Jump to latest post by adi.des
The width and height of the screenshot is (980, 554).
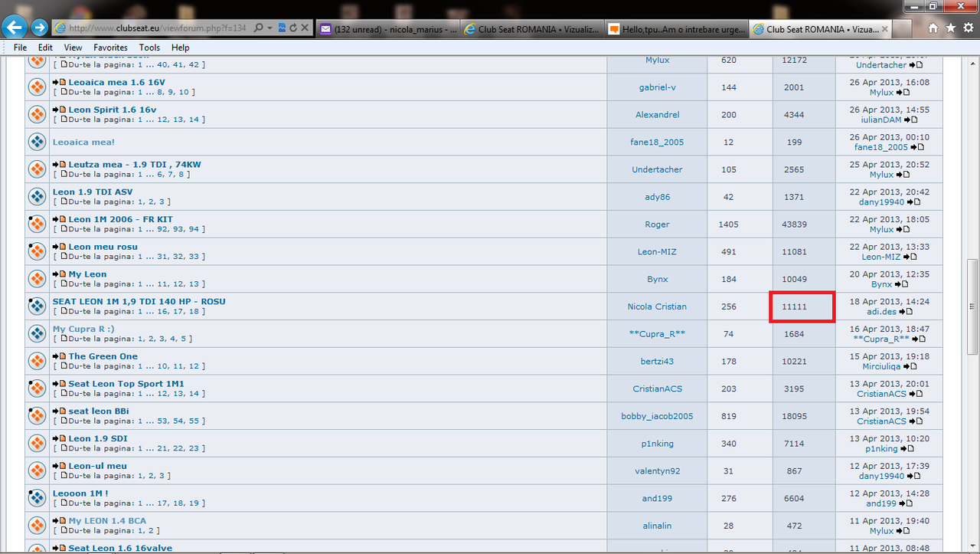point(906,312)
